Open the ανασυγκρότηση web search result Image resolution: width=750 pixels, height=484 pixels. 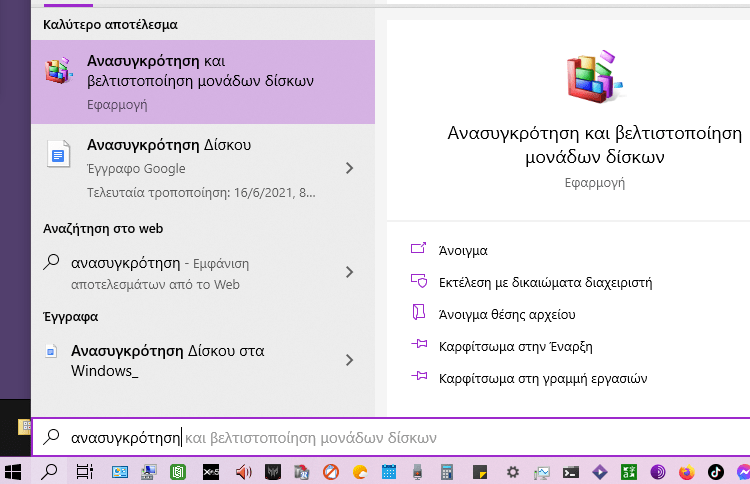click(x=180, y=272)
